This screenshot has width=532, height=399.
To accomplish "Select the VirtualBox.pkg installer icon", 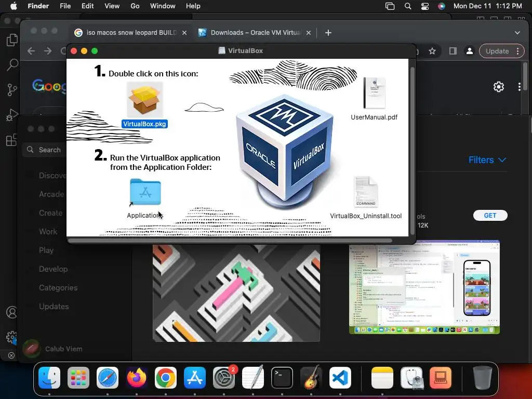I will 145,99.
